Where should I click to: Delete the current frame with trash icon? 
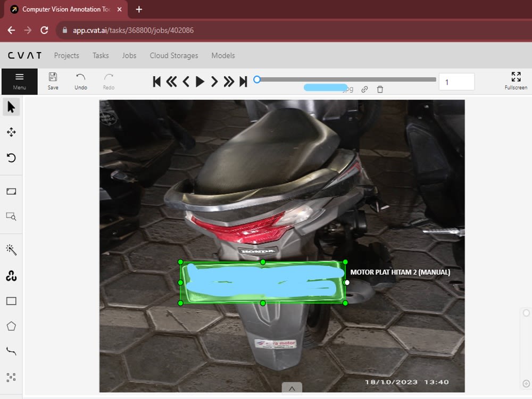coord(380,89)
